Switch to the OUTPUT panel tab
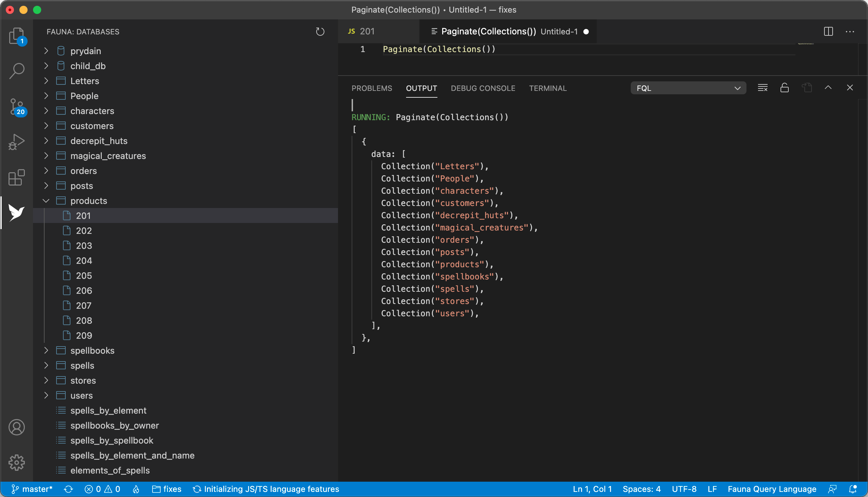The height and width of the screenshot is (497, 868). (421, 88)
